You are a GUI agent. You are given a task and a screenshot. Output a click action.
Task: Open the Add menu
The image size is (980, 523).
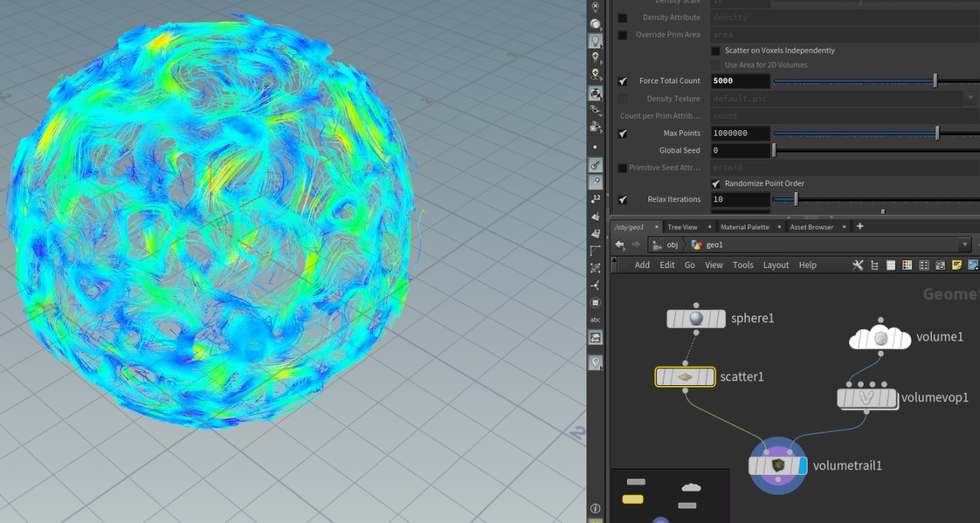[x=642, y=265]
